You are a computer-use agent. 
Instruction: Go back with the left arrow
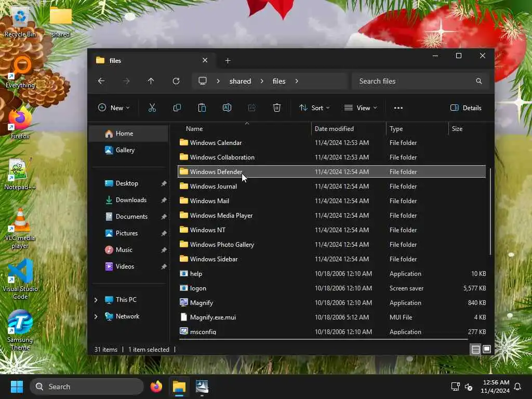point(101,81)
